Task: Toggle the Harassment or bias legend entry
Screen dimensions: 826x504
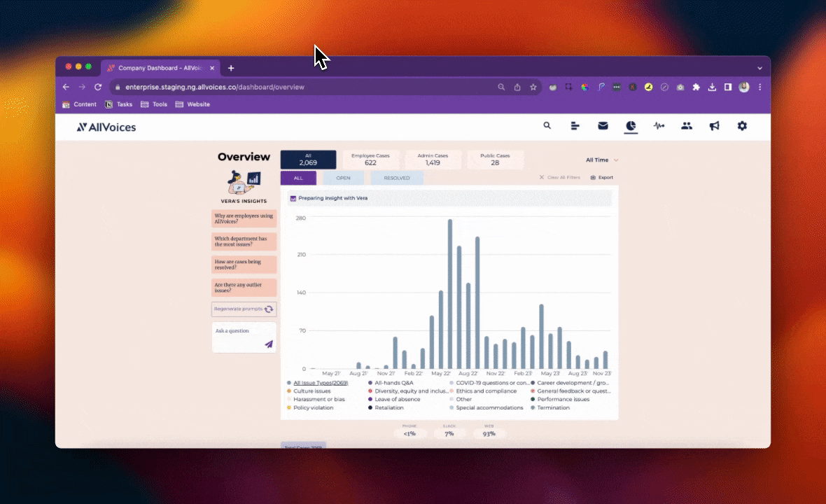Action: [x=316, y=399]
